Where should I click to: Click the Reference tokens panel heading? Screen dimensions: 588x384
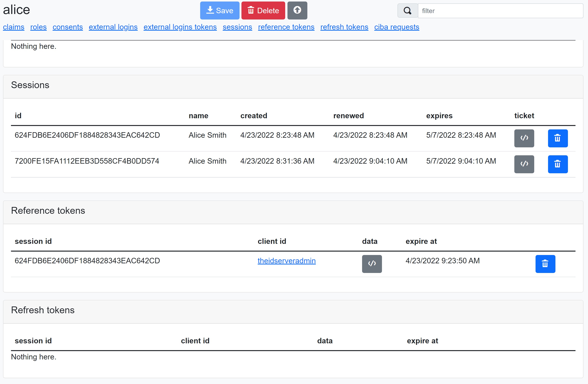(x=48, y=211)
